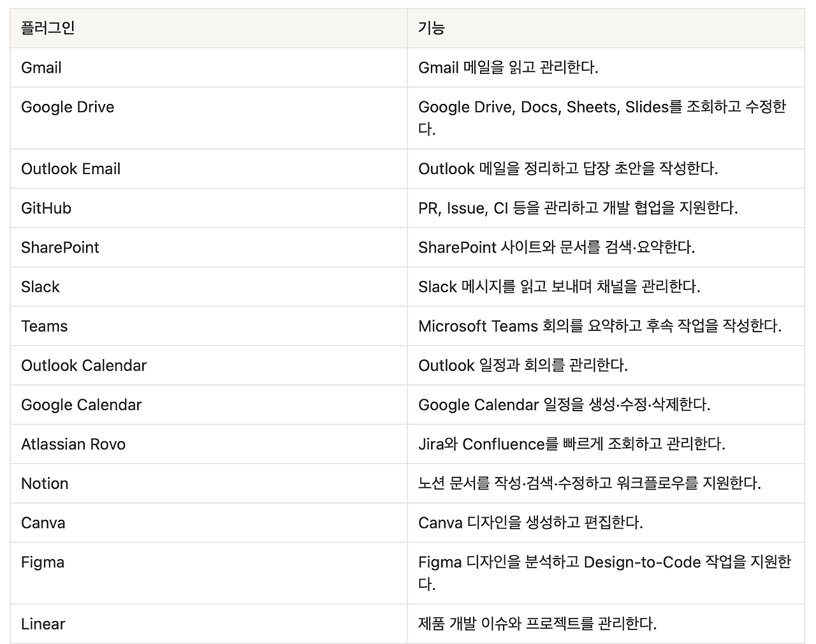The height and width of the screenshot is (644, 816).
Task: Click 'Outlook 메일을 정리하고 답장 초안을 작성한다.' text
Action: click(x=568, y=169)
